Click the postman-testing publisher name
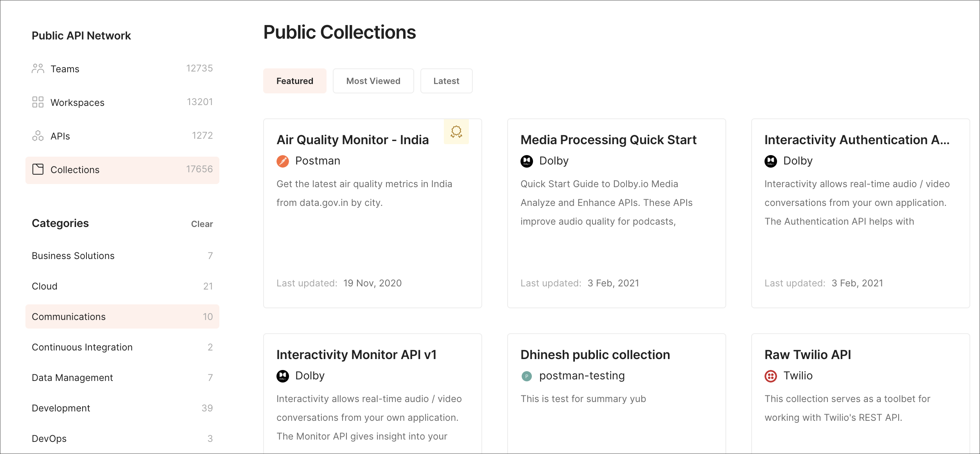 [582, 375]
